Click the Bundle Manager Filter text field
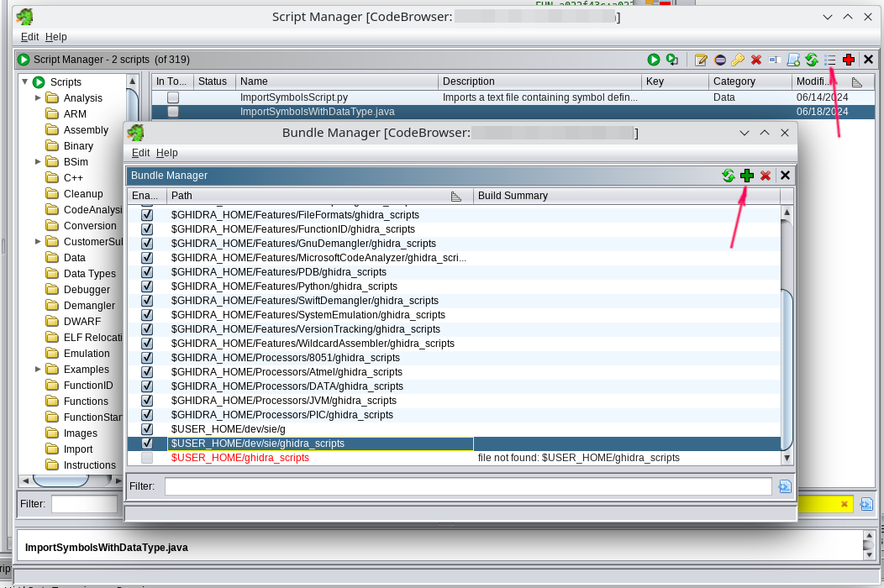 (x=467, y=486)
